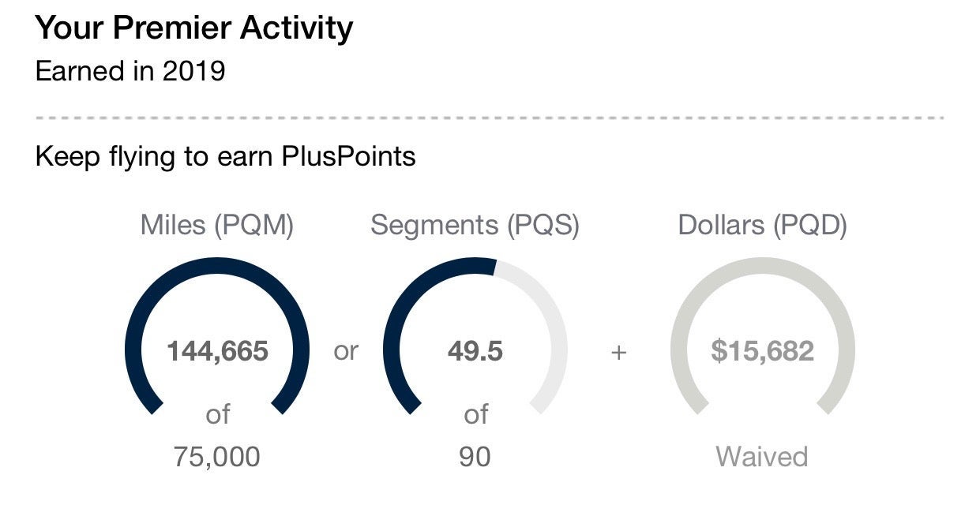Click the 75,000 miles goal number
The width and height of the screenshot is (980, 516).
(x=217, y=457)
